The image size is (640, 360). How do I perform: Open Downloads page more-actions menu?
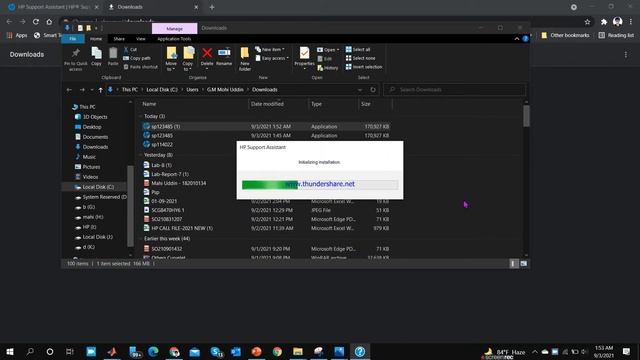point(625,54)
